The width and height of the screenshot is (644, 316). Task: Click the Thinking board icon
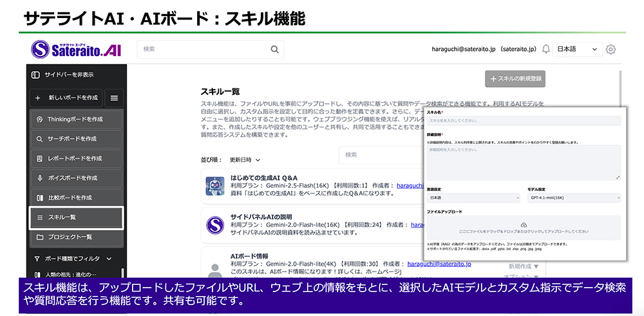(x=40, y=119)
